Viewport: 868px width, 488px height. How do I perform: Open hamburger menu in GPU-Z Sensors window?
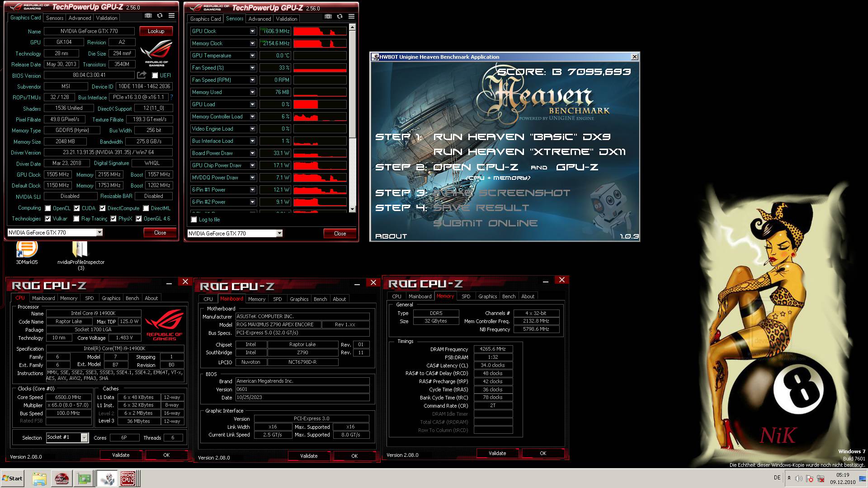(351, 17)
